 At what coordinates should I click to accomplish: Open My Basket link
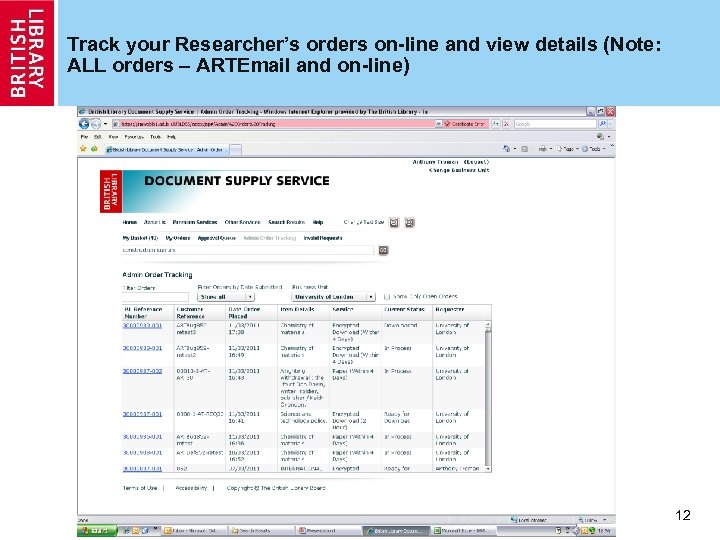[x=140, y=238]
